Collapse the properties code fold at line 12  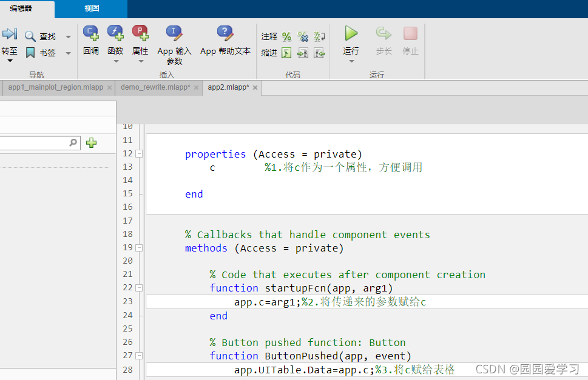click(139, 153)
